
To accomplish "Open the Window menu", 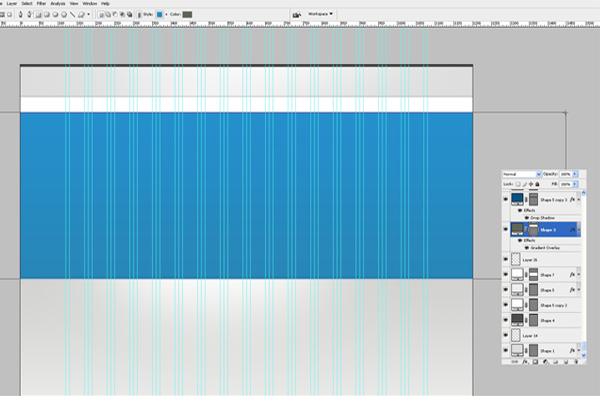I will pyautogui.click(x=90, y=3).
